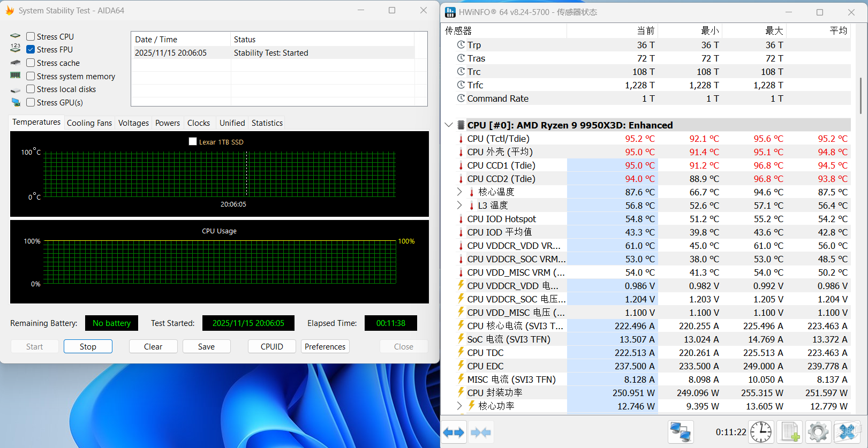The height and width of the screenshot is (448, 868).
Task: Open HWiNFO sensor settings gear icon
Action: coord(818,432)
